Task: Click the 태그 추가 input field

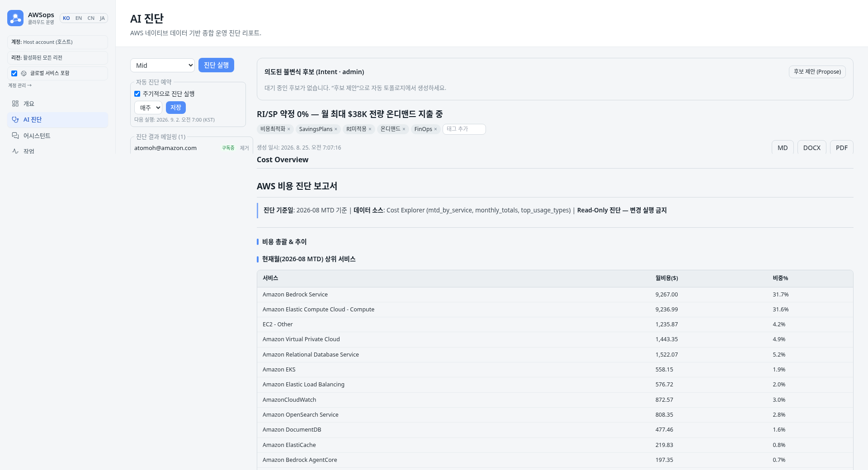Action: click(464, 129)
